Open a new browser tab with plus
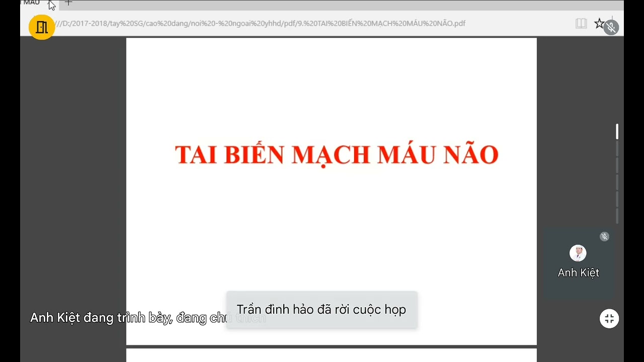 click(x=68, y=3)
